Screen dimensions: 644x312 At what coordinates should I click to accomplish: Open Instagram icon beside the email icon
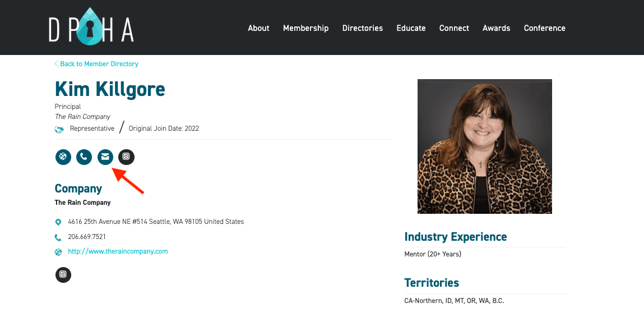(x=126, y=157)
